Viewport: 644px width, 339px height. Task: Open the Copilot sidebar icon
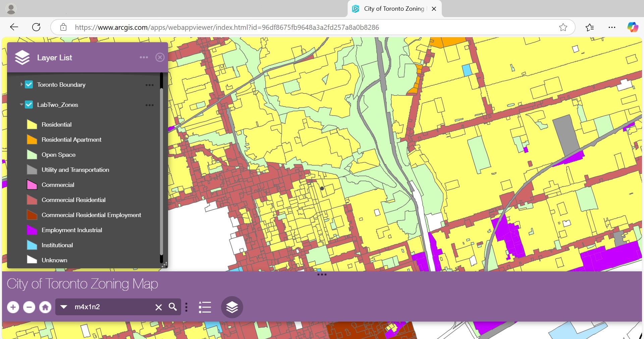[x=633, y=27]
